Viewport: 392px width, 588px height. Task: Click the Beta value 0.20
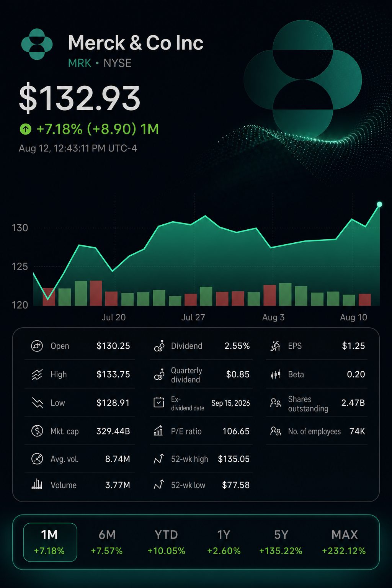coord(356,374)
